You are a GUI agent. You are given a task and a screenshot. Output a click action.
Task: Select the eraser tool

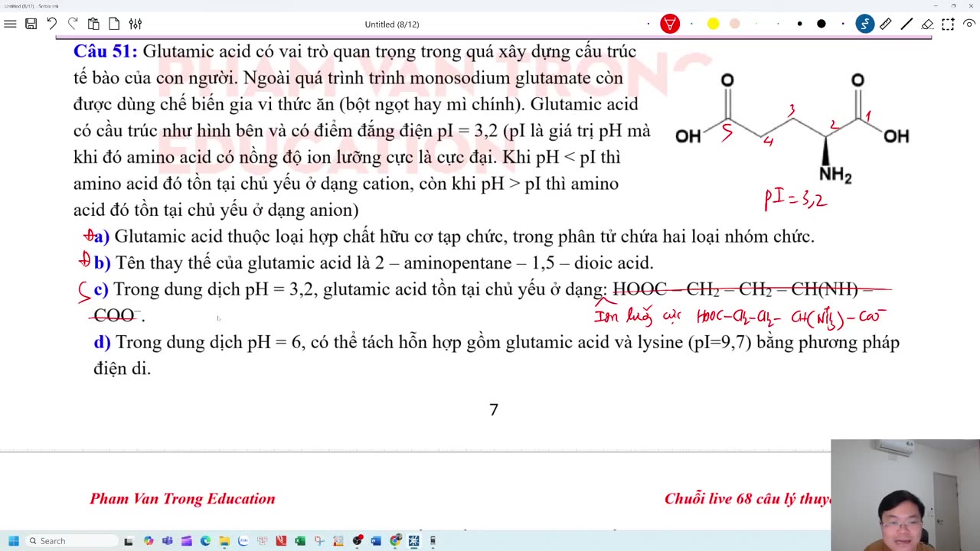(927, 24)
